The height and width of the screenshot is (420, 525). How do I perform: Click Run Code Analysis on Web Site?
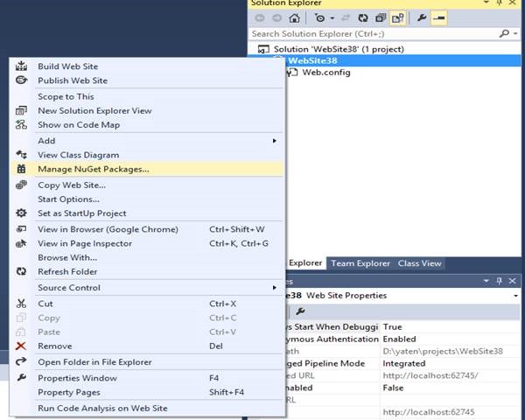pos(102,408)
